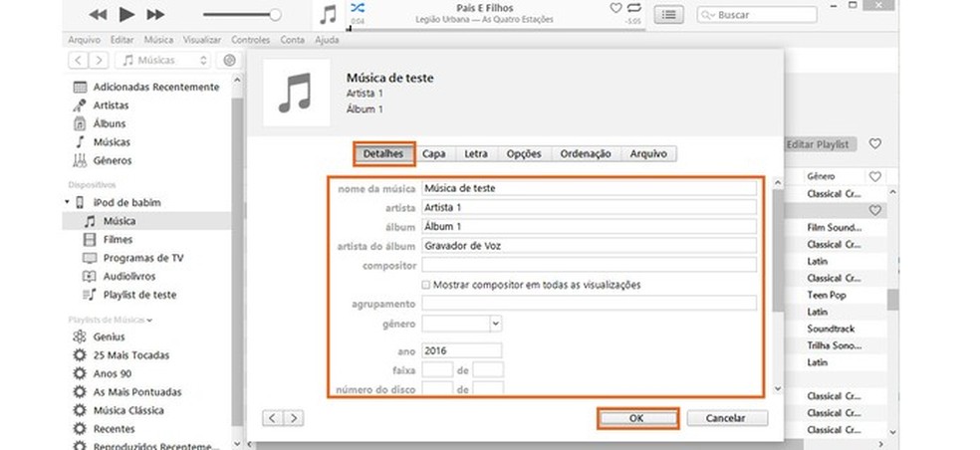Open the Arquivo menu
The height and width of the screenshot is (450, 980).
click(x=85, y=40)
